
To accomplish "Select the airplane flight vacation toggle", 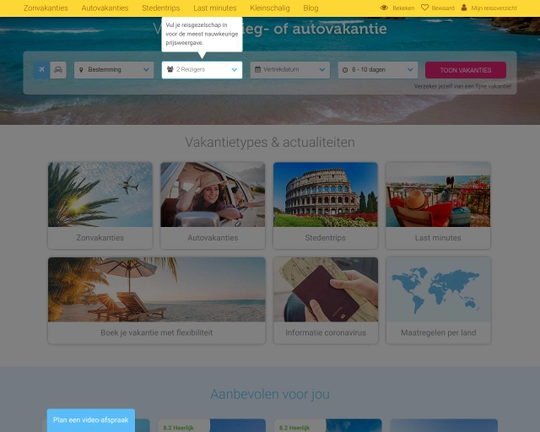I will (42, 70).
